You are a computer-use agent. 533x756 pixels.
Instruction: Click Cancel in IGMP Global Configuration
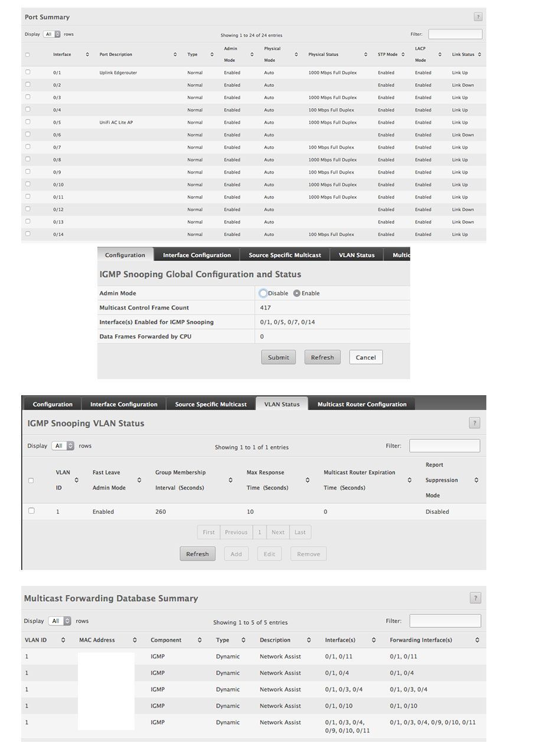point(366,357)
